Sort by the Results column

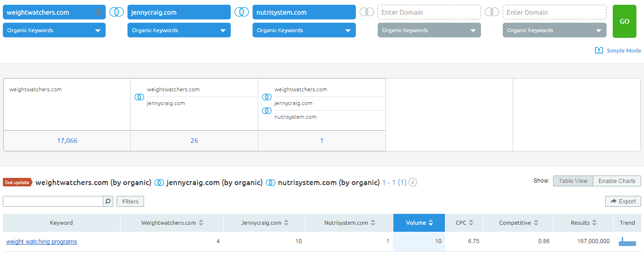pos(583,223)
